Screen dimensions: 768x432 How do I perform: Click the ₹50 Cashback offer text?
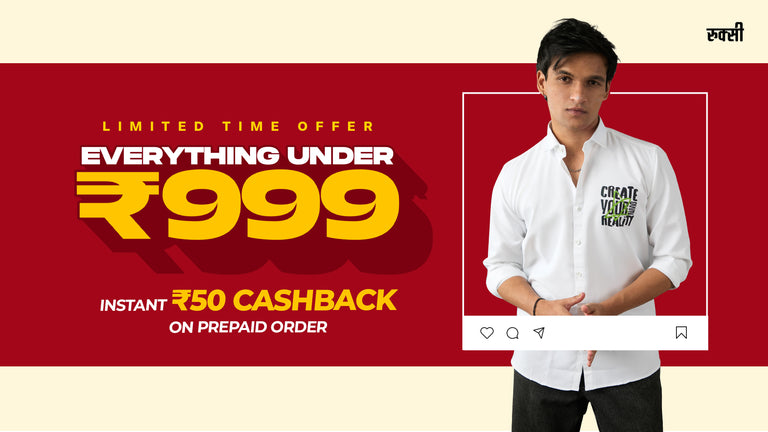point(284,300)
